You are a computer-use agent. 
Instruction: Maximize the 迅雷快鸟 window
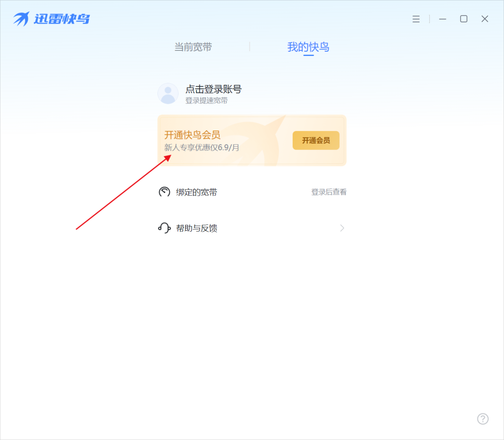pyautogui.click(x=464, y=19)
